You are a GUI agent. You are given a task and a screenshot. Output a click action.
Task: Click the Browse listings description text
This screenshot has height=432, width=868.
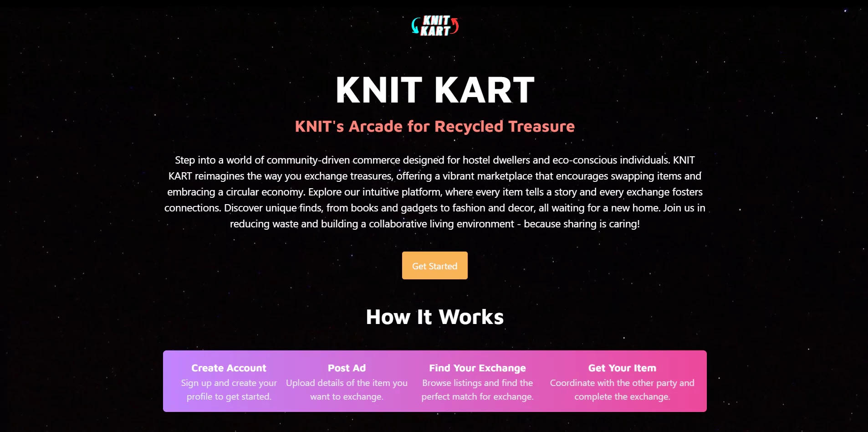(477, 390)
